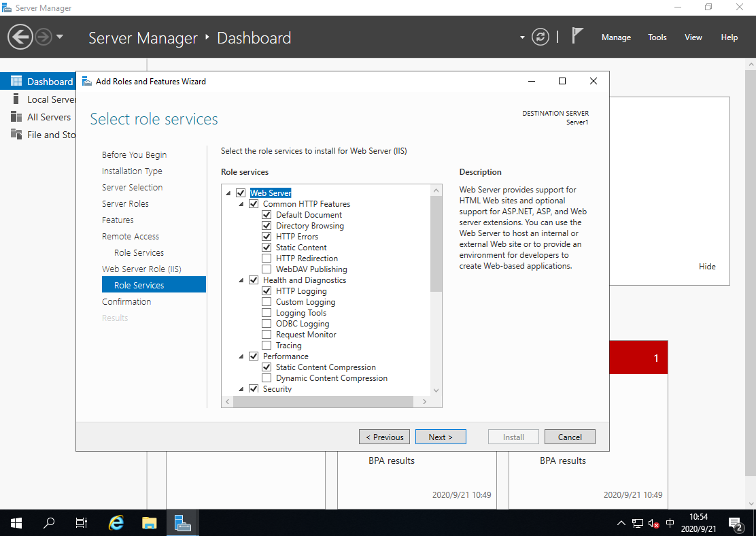This screenshot has width=756, height=536.
Task: Click the red tile showing 1
Action: click(x=638, y=358)
